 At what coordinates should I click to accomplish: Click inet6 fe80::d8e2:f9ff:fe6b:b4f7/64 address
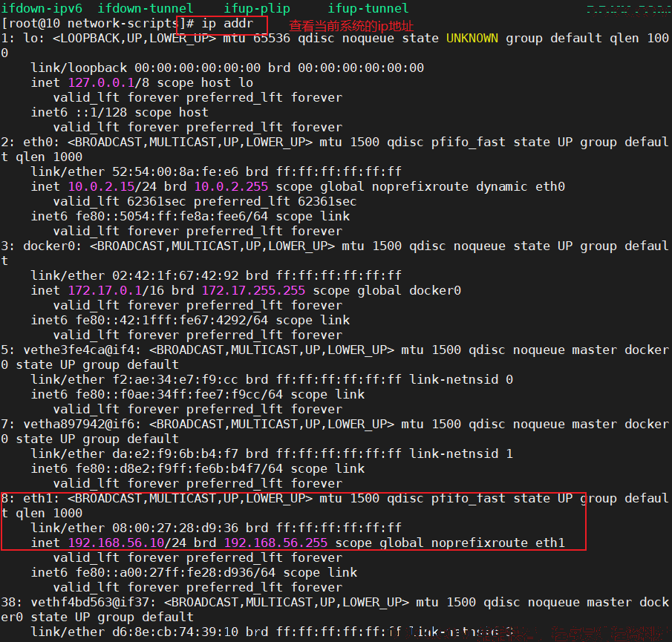179,469
